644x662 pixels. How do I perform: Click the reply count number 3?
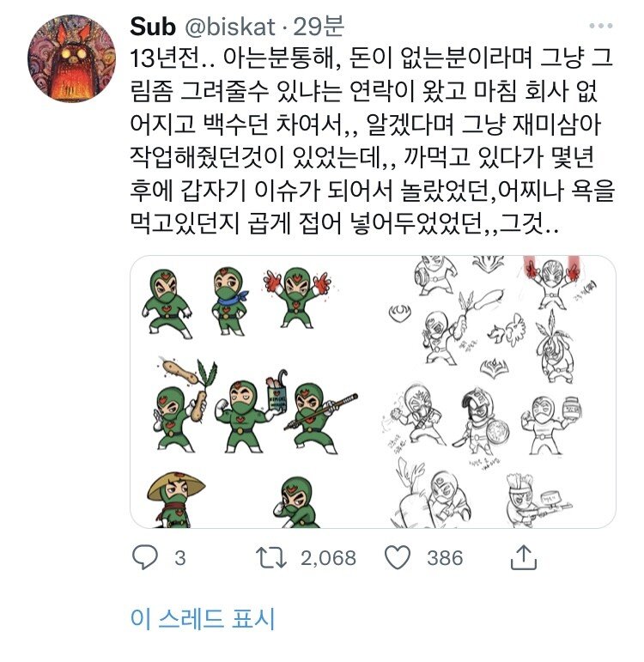(x=180, y=558)
